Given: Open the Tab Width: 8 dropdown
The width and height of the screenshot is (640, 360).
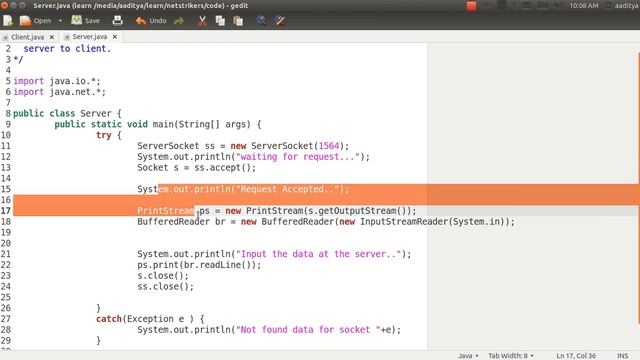Looking at the screenshot, I should click(x=511, y=356).
